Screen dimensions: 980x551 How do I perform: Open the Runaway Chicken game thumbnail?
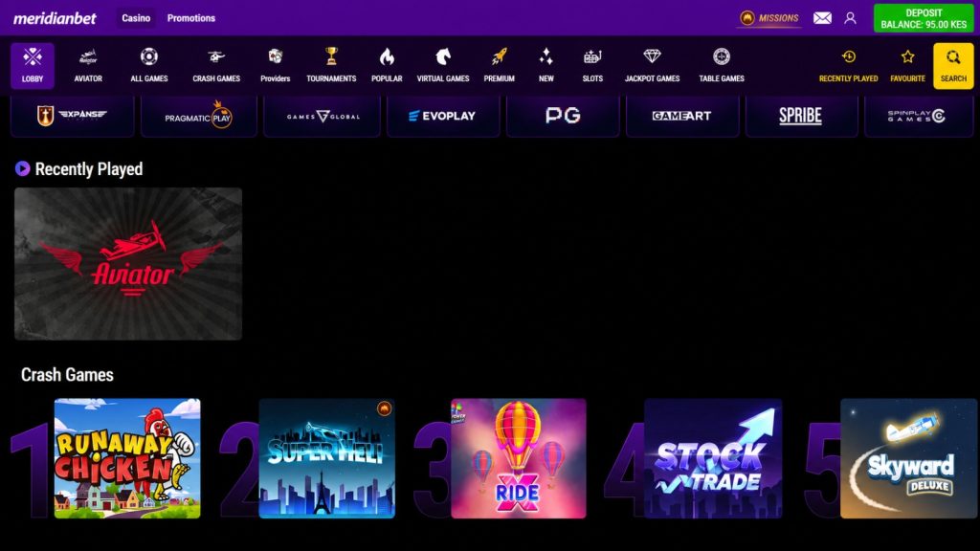pos(127,458)
